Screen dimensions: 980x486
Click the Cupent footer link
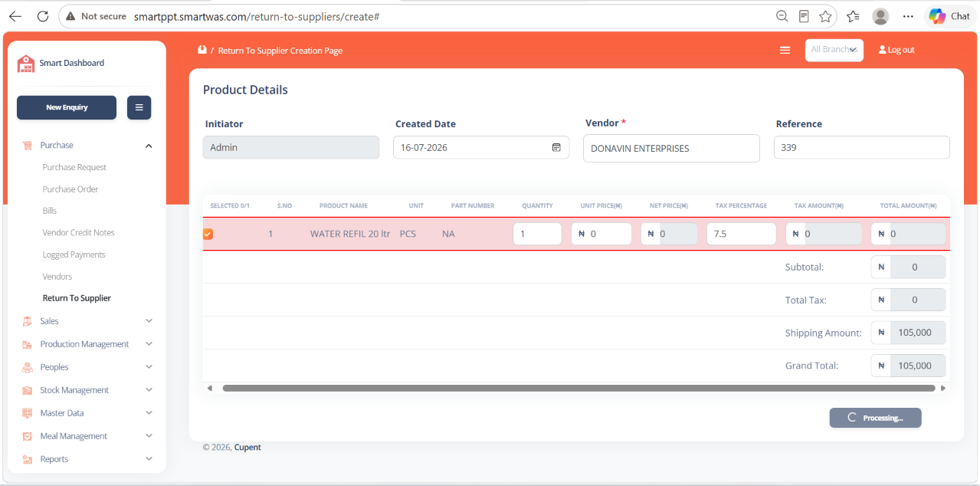(247, 448)
